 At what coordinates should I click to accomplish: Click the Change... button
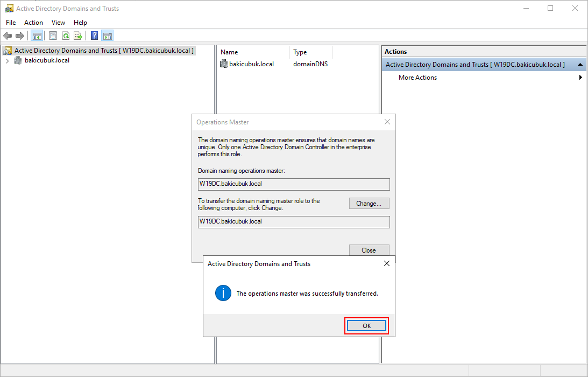click(x=369, y=204)
